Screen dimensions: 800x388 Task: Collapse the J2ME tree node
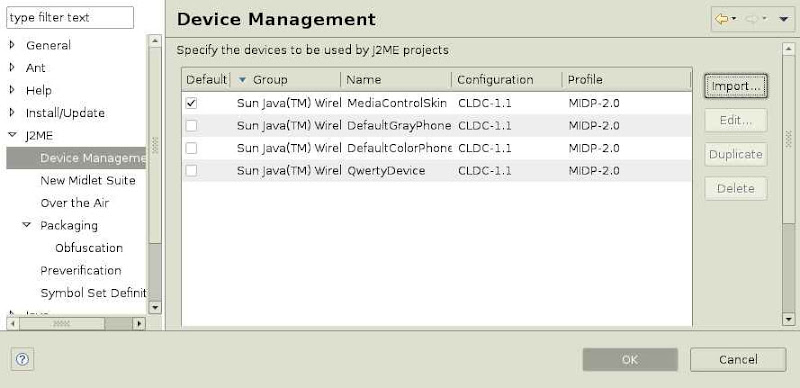pos(12,135)
